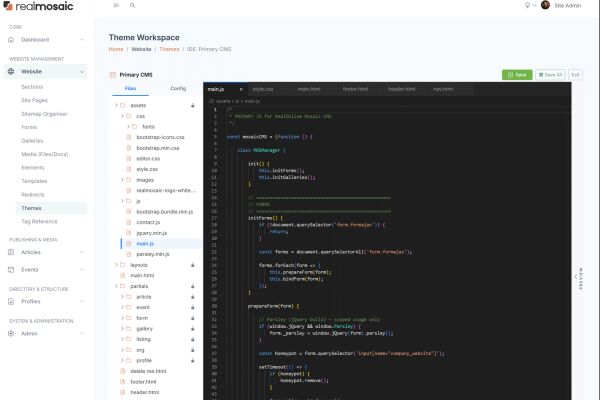
Task: Expand the Articles menu chevron
Action: click(x=82, y=252)
